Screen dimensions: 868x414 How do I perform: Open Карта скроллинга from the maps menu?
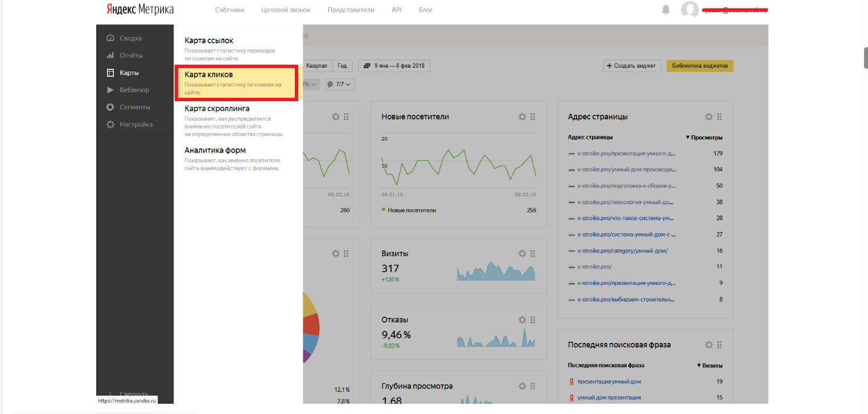[217, 109]
